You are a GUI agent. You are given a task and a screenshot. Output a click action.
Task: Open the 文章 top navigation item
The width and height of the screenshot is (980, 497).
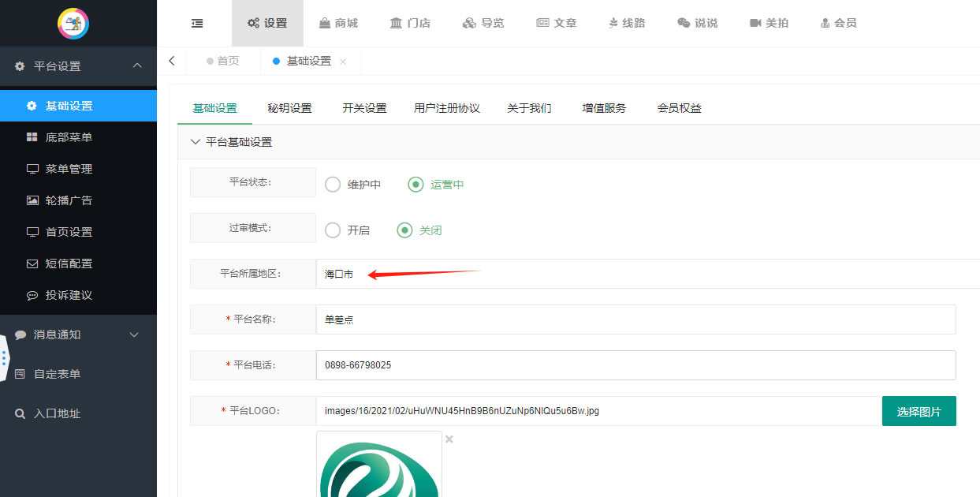pos(557,24)
